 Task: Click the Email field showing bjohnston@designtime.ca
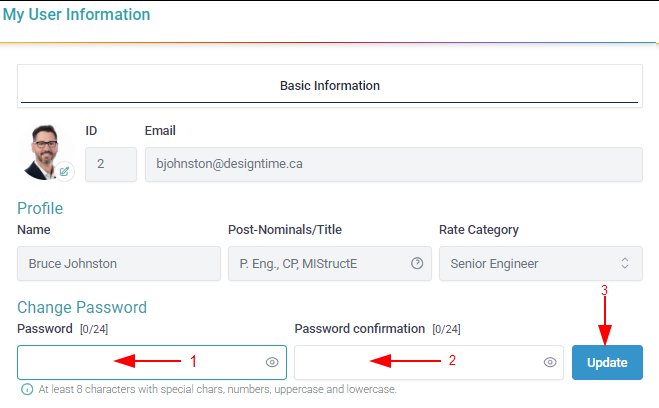393,164
